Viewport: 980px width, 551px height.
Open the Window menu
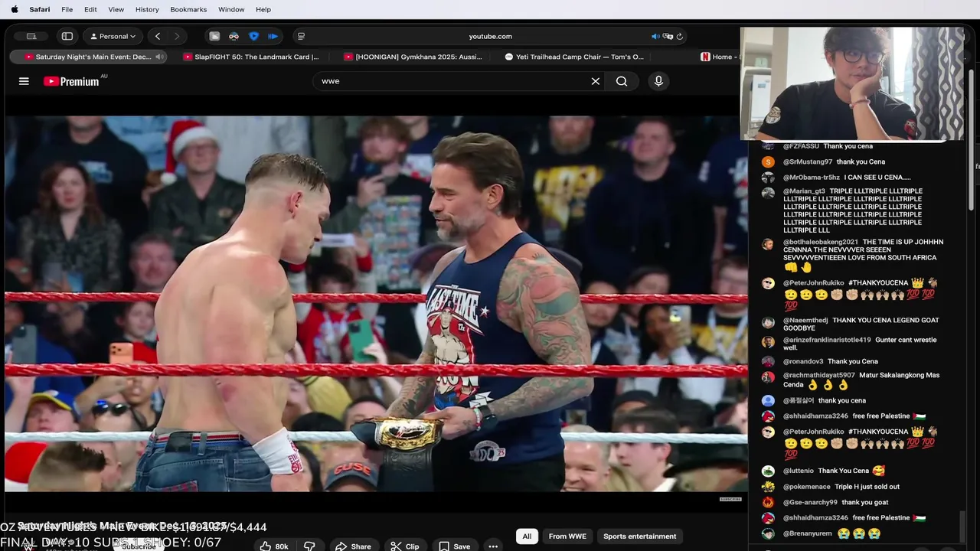tap(231, 9)
